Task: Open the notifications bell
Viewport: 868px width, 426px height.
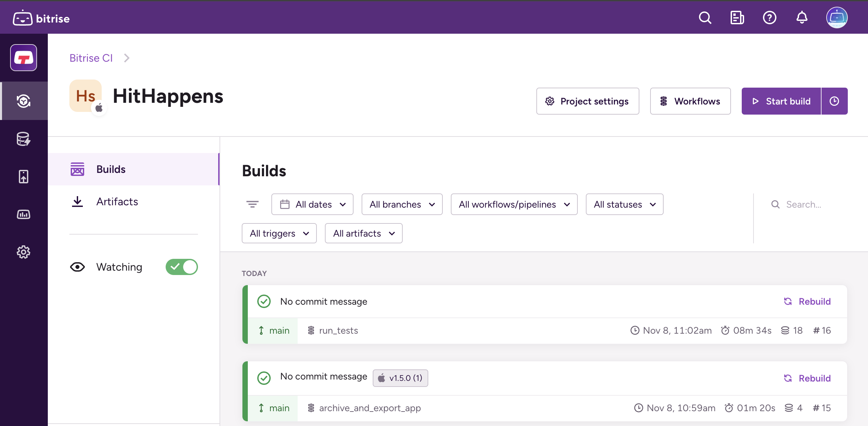Action: pyautogui.click(x=802, y=18)
